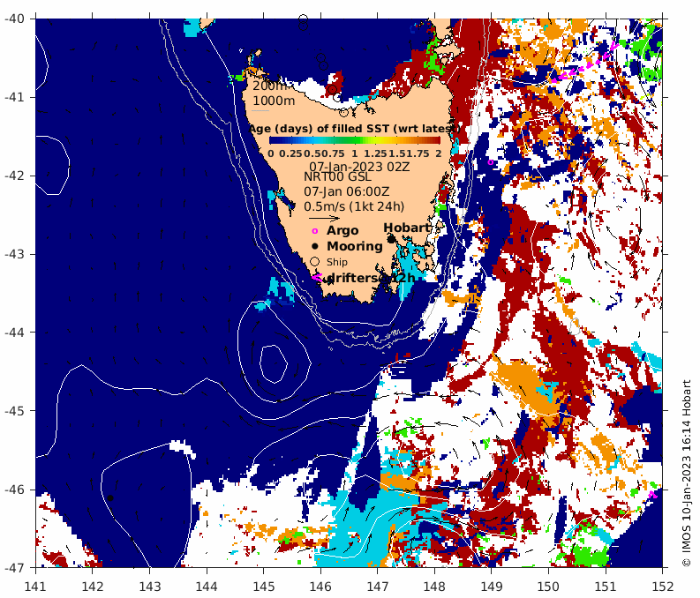The image size is (700, 598).
Task: Click the Age of filled SST title
Action: click(355, 129)
